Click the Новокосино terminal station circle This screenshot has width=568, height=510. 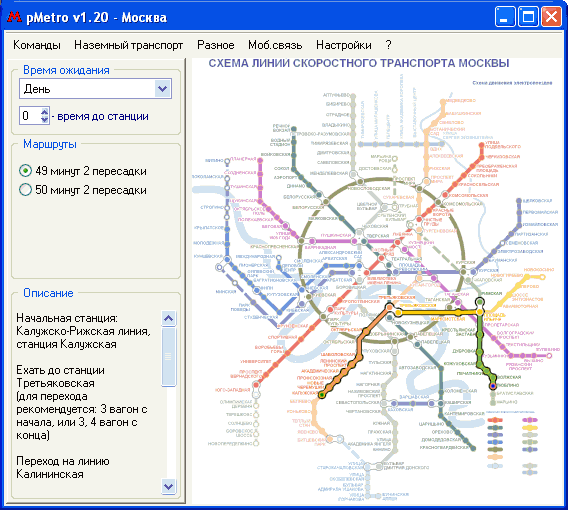(542, 277)
